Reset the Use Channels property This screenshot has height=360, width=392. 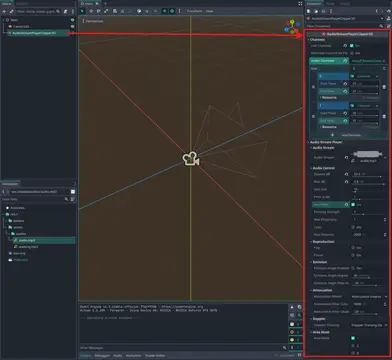click(345, 46)
